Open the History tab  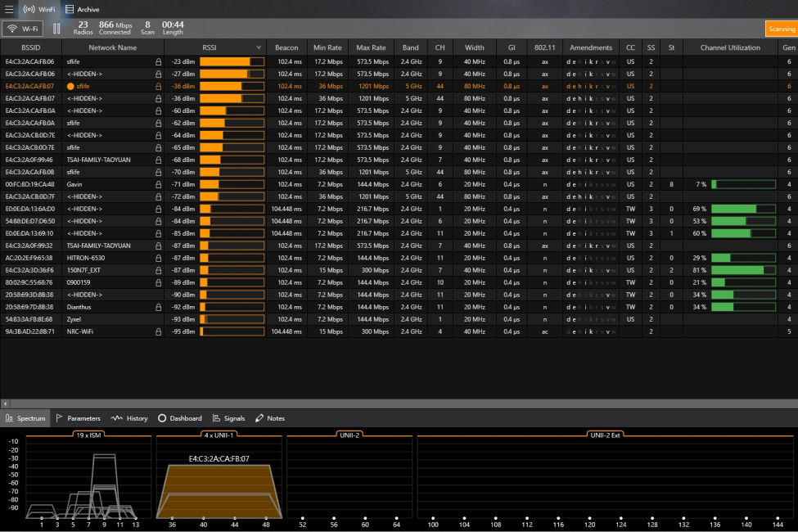[x=129, y=418]
